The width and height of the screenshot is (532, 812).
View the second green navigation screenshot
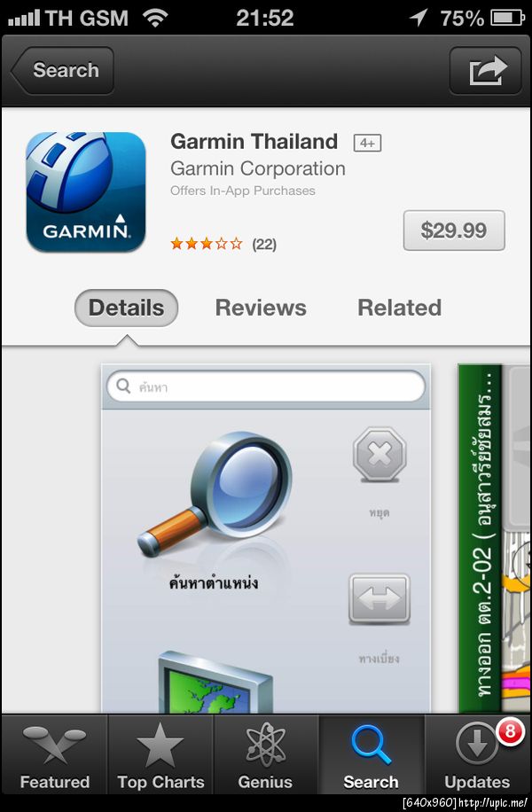495,539
